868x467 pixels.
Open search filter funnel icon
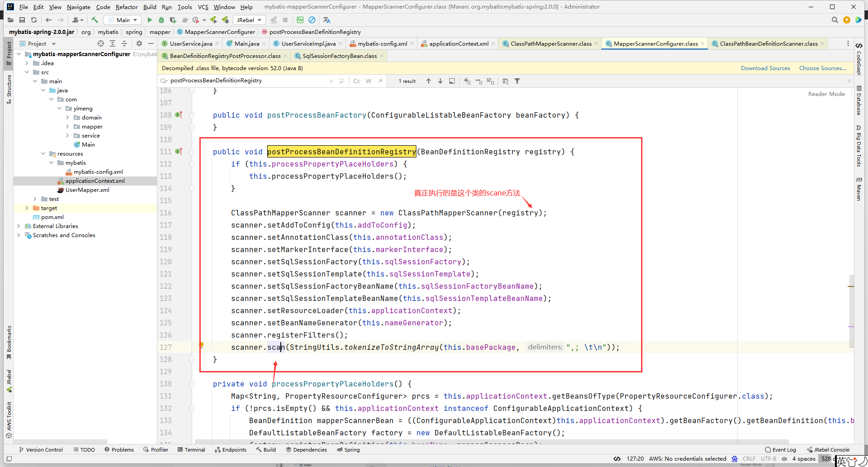click(x=517, y=81)
